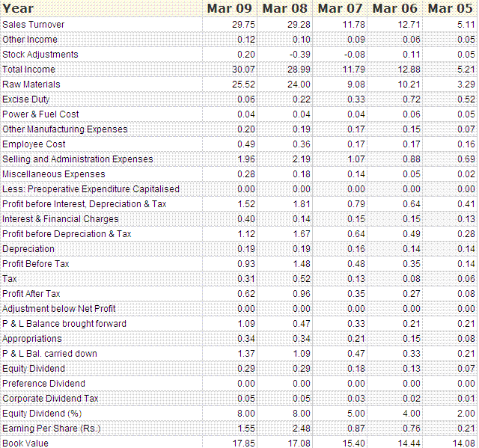Select the Earning Per Share (Rs.) label

(x=52, y=429)
